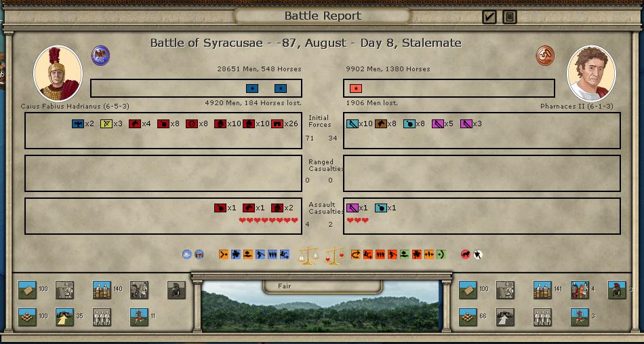The width and height of the screenshot is (644, 344).
Task: Click left side supply icon showing 140
Action: click(x=102, y=290)
